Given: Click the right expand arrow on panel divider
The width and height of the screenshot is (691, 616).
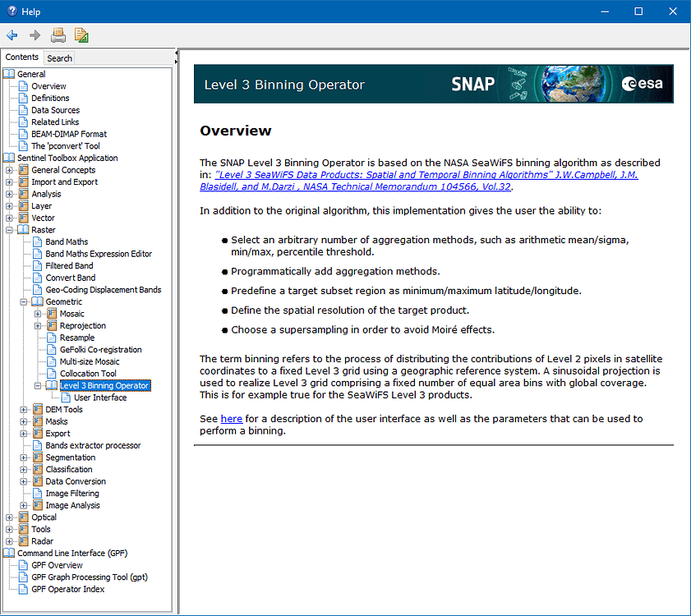Looking at the screenshot, I should (x=176, y=62).
